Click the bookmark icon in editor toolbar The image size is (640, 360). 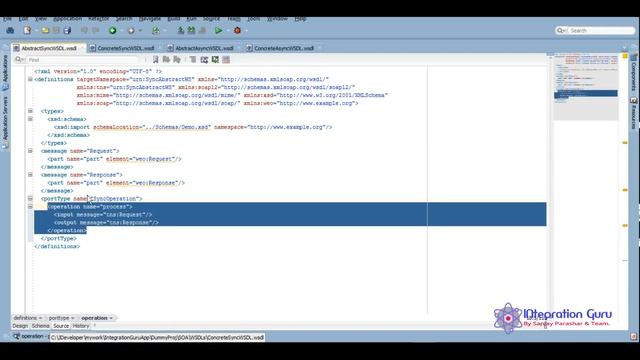[x=156, y=60]
